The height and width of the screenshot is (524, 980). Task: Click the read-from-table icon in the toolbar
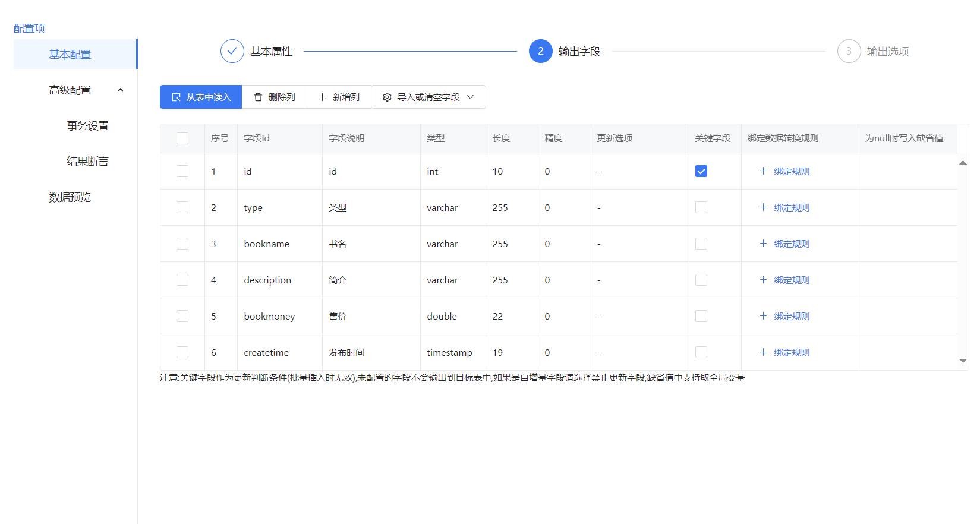(x=176, y=97)
